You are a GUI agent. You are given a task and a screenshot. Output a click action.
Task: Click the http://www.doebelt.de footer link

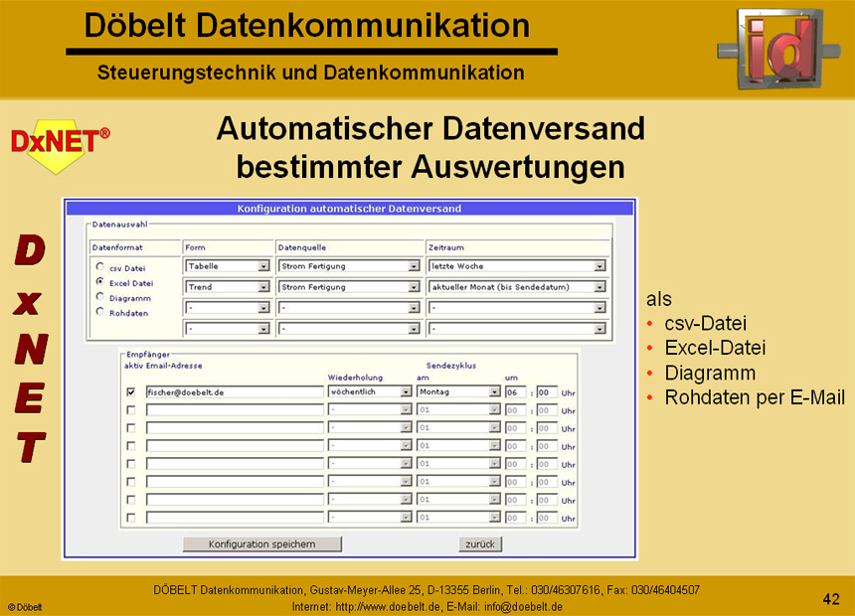[388, 607]
